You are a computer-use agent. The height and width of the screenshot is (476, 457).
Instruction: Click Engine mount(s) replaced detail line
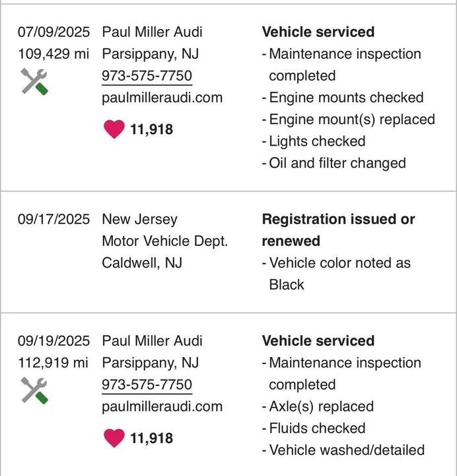click(x=349, y=119)
